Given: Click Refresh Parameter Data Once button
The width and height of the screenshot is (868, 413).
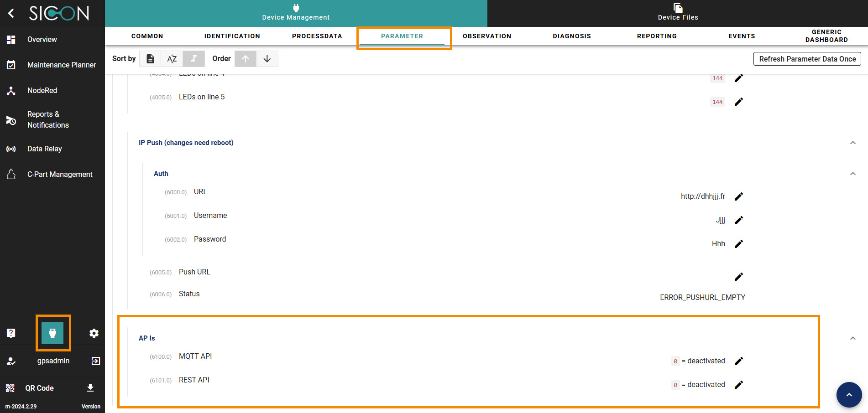Looking at the screenshot, I should click(x=807, y=59).
